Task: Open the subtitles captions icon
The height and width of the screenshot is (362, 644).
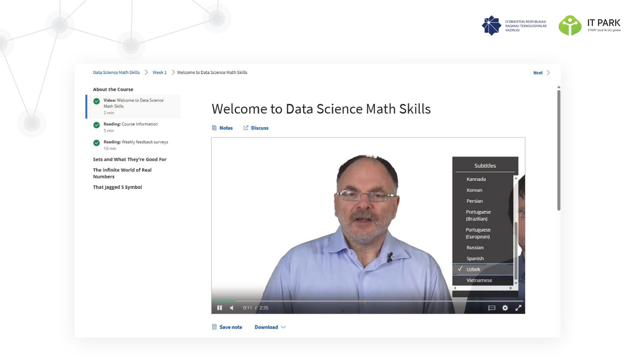Action: pos(492,308)
